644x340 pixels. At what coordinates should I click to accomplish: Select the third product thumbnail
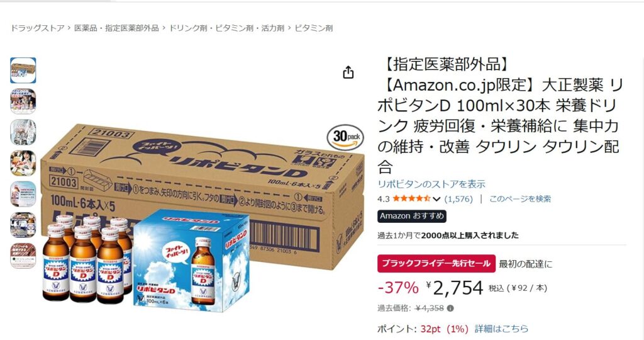click(23, 132)
